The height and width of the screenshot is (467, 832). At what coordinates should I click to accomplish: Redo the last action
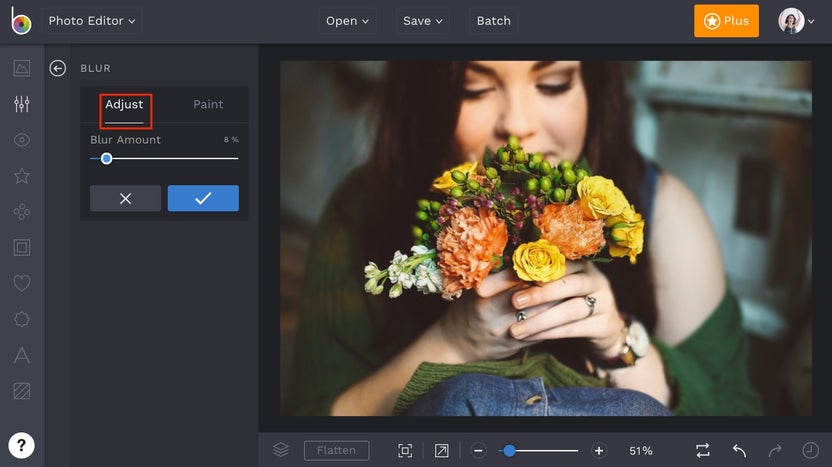click(775, 451)
